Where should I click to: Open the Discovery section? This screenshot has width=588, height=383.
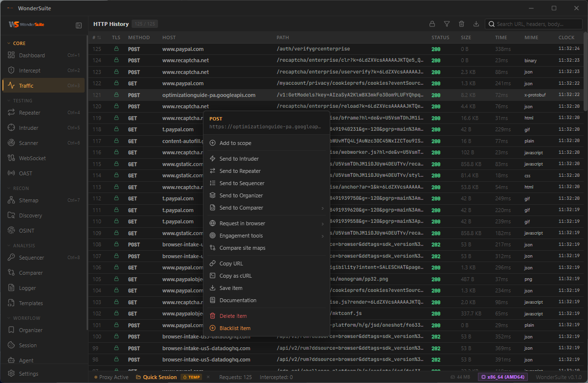[43, 215]
